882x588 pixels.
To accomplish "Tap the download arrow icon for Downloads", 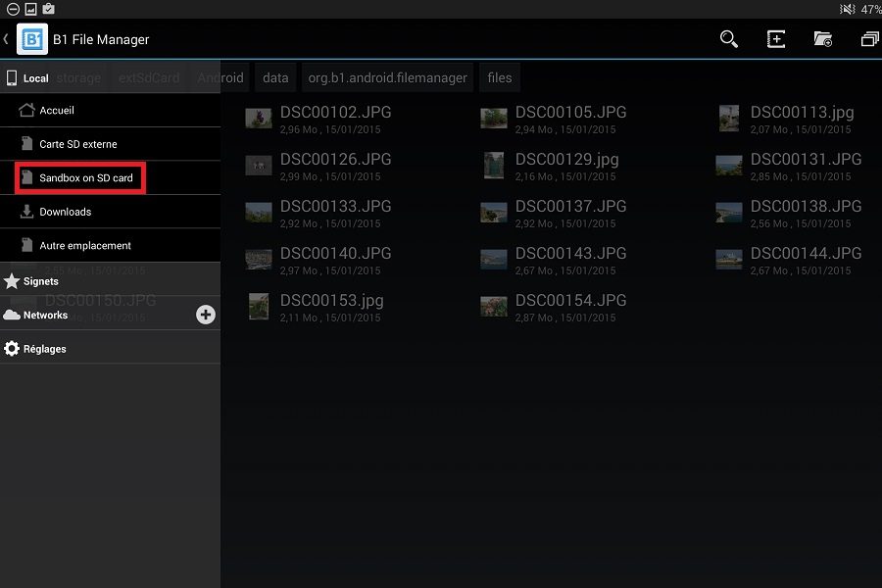I will click(x=26, y=212).
